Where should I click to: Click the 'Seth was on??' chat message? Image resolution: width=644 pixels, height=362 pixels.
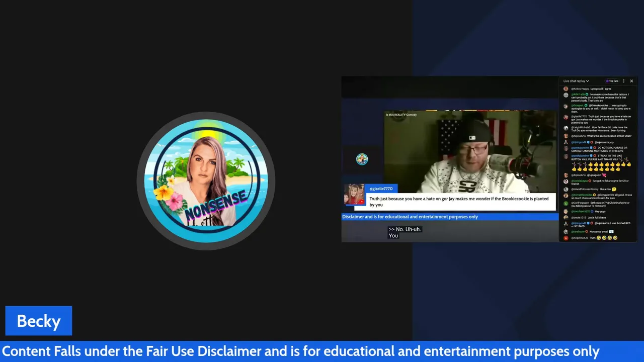(600, 204)
